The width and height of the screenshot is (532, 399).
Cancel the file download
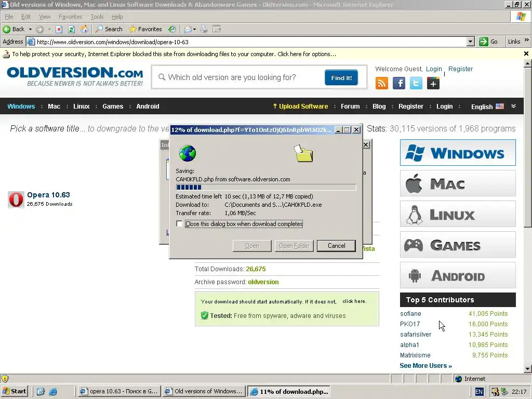336,246
